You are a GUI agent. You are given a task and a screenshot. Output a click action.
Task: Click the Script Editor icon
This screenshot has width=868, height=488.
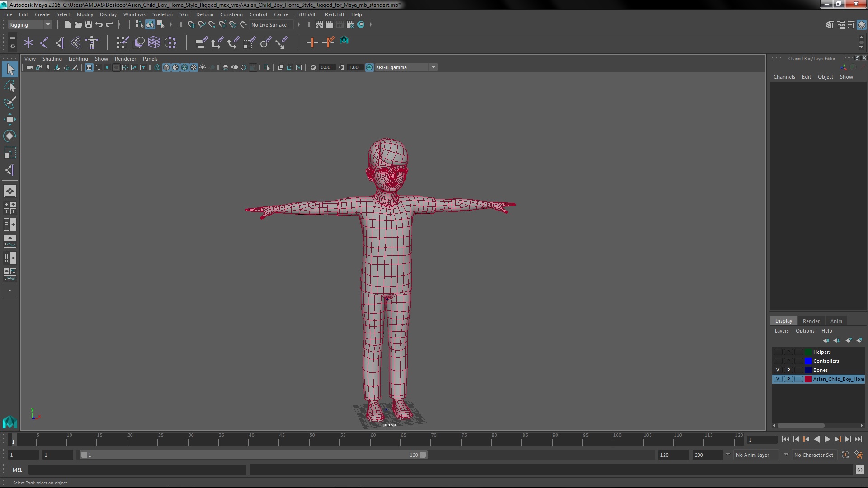pos(859,470)
